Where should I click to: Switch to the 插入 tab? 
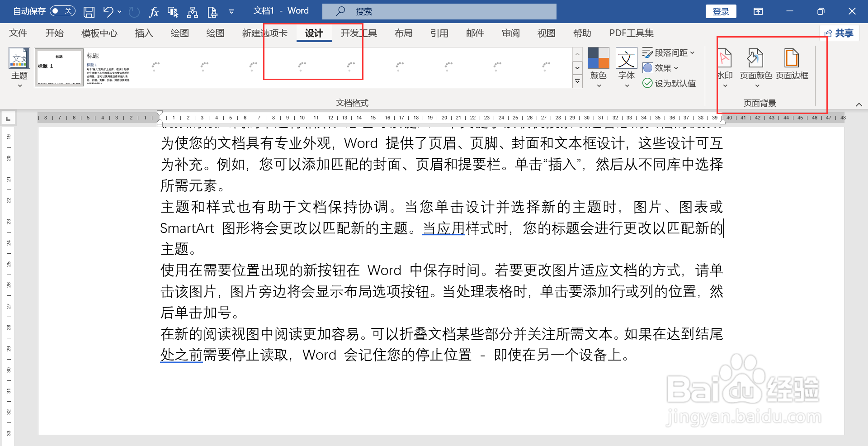tap(144, 33)
